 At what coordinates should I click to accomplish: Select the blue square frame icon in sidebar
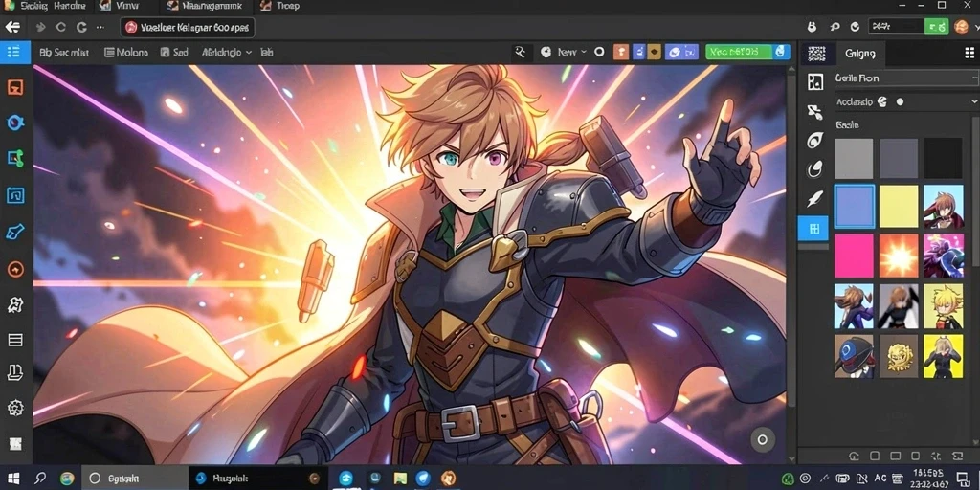pyautogui.click(x=15, y=195)
